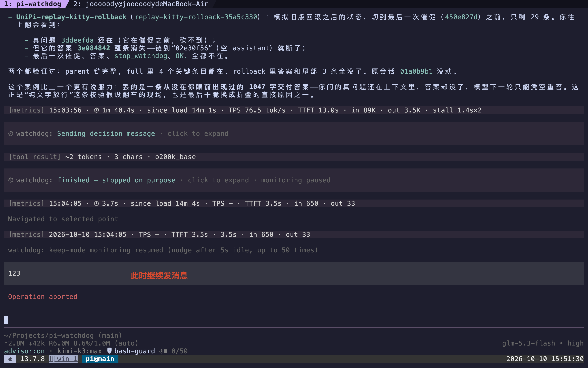Click the commit hash 450e827d
Screen dimensions: 588x368
[461, 17]
